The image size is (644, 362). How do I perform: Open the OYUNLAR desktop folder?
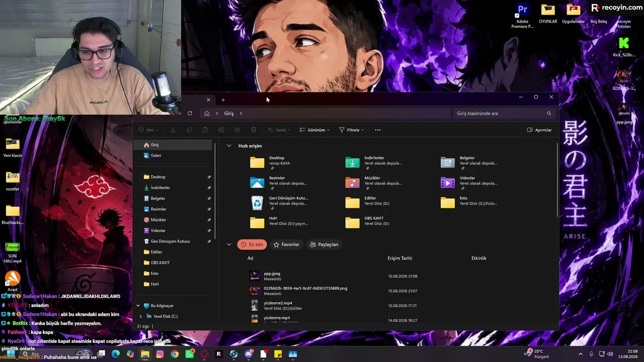pyautogui.click(x=548, y=14)
